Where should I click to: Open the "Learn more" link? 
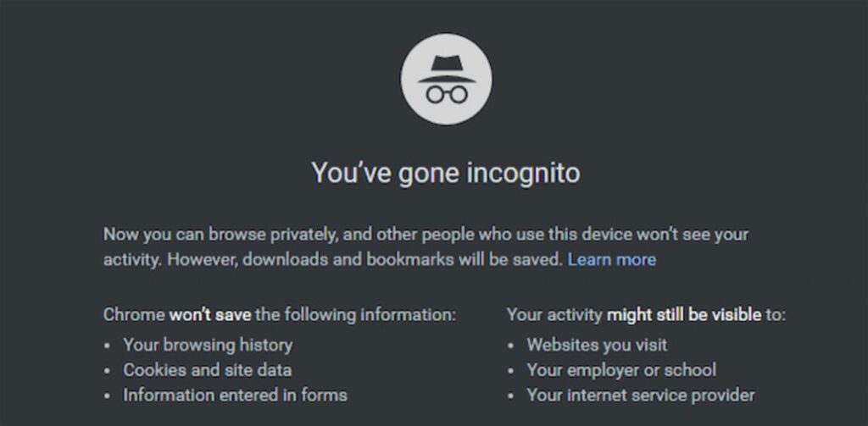[611, 259]
